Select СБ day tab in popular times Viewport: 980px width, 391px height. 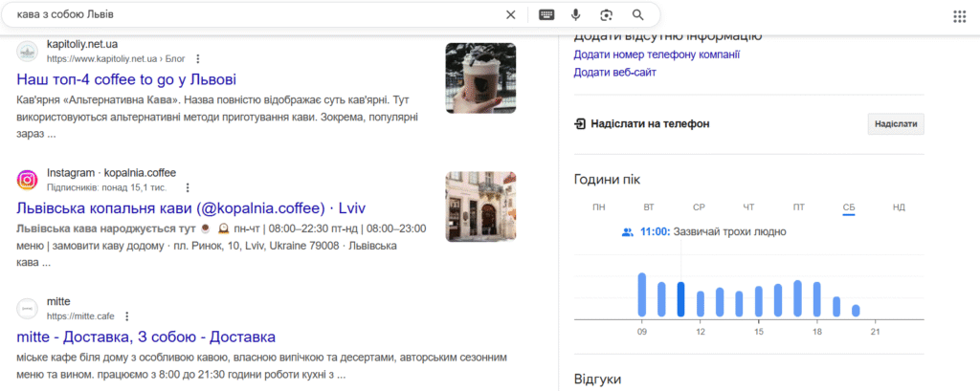tap(849, 207)
